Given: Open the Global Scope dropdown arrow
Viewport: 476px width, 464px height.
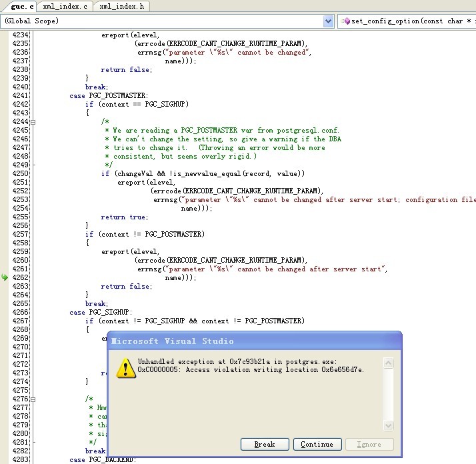Looking at the screenshot, I should coord(328,21).
